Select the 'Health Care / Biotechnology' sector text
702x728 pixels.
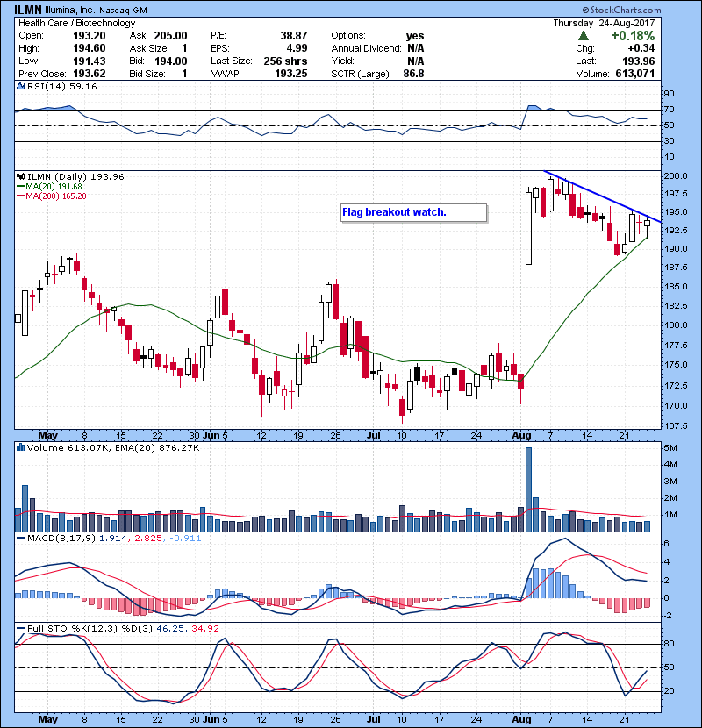point(76,23)
